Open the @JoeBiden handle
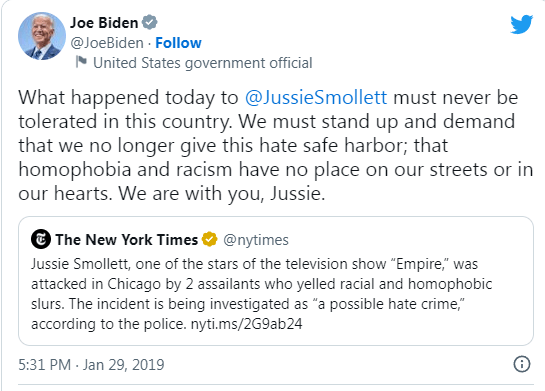Image resolution: width=545 pixels, height=391 pixels. (107, 43)
